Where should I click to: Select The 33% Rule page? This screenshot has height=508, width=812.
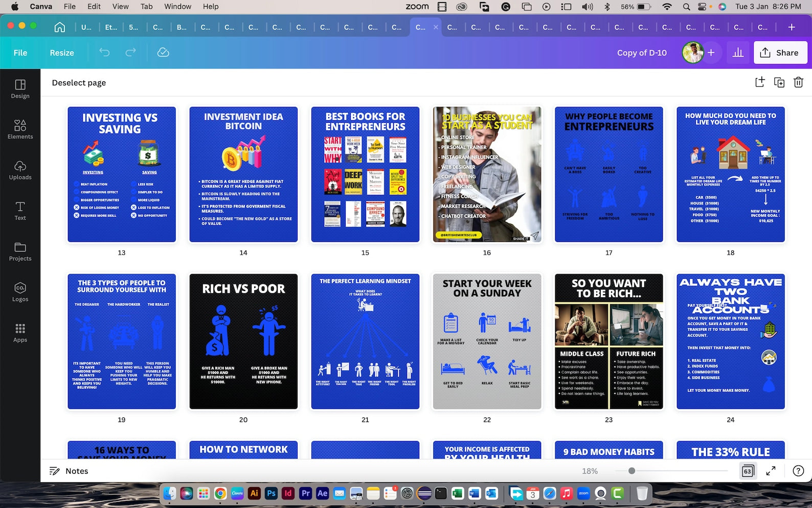tap(731, 450)
